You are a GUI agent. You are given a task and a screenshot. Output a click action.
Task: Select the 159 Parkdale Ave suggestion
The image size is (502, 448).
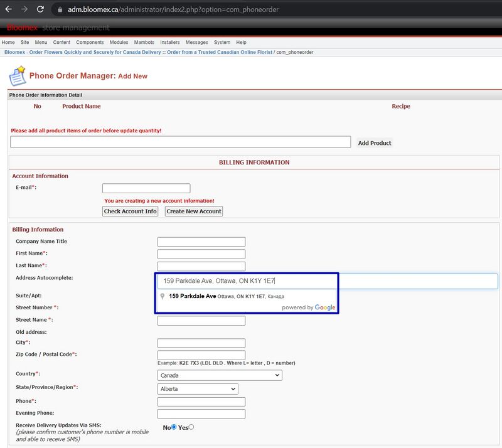[247, 296]
